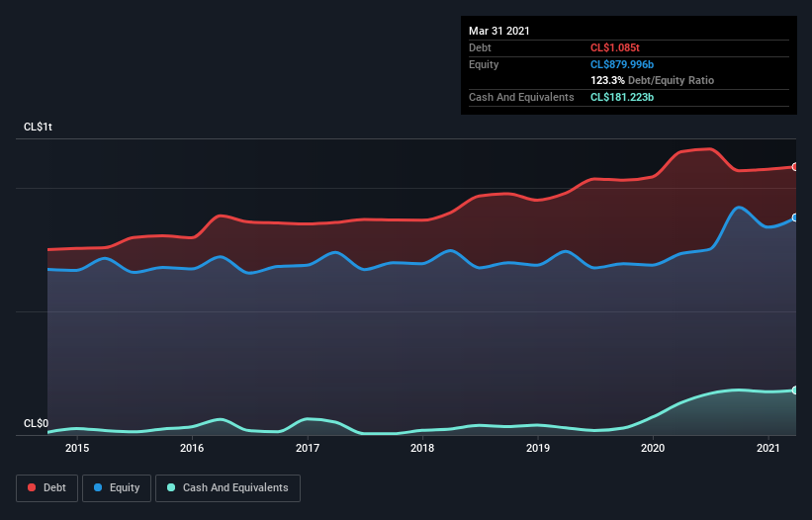Viewport: 812px width, 520px height.
Task: Click the Debt row label in tooltip
Action: [x=480, y=47]
